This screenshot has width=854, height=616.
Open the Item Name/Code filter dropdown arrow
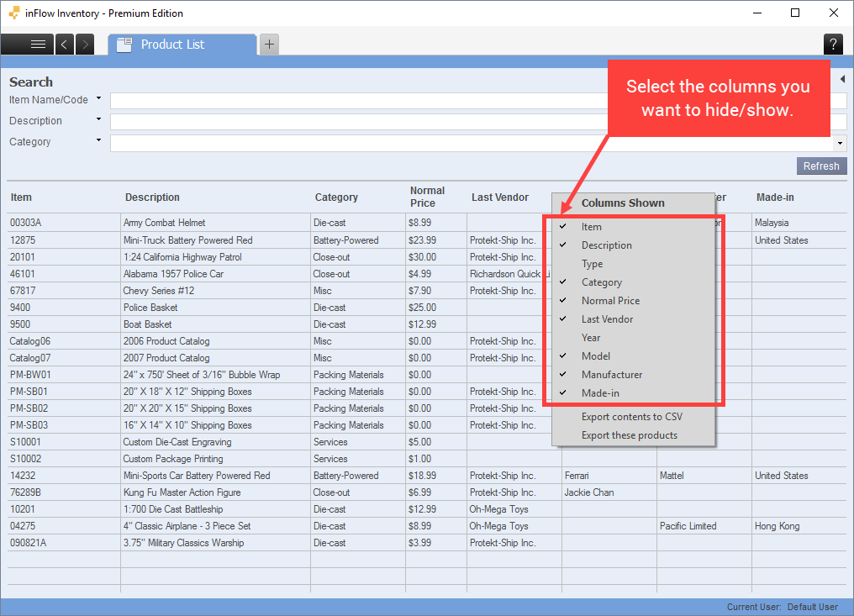[98, 98]
